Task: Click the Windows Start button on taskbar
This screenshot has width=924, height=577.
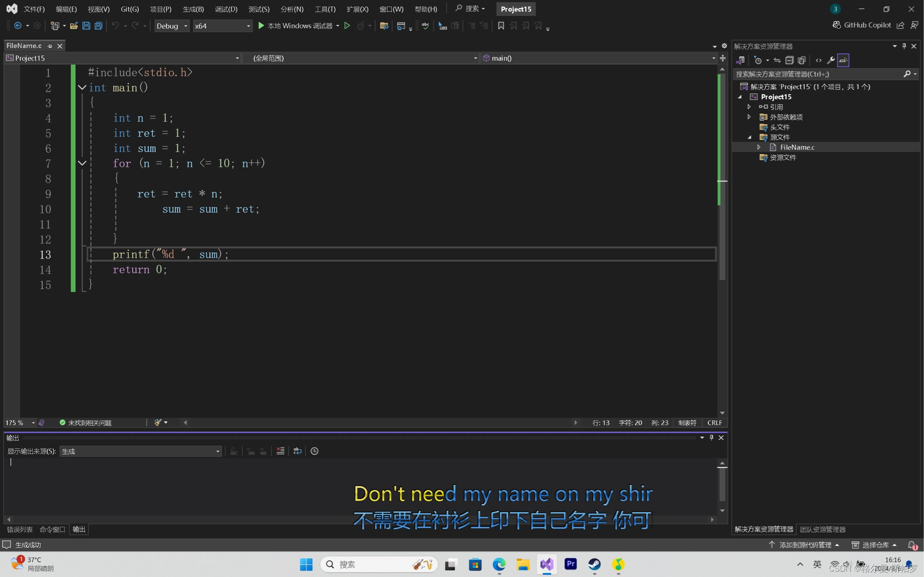Action: (x=306, y=564)
